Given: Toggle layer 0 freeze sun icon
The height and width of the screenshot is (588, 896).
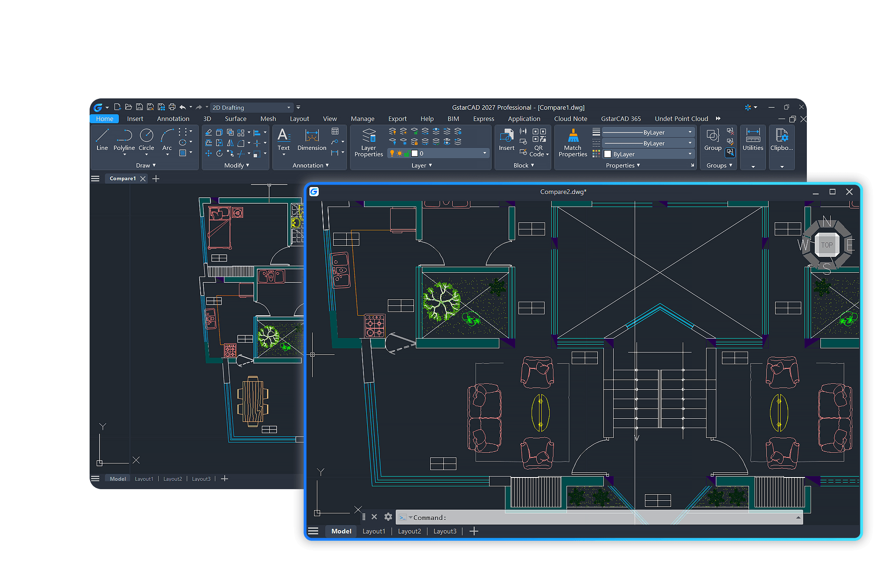Looking at the screenshot, I should pyautogui.click(x=399, y=153).
